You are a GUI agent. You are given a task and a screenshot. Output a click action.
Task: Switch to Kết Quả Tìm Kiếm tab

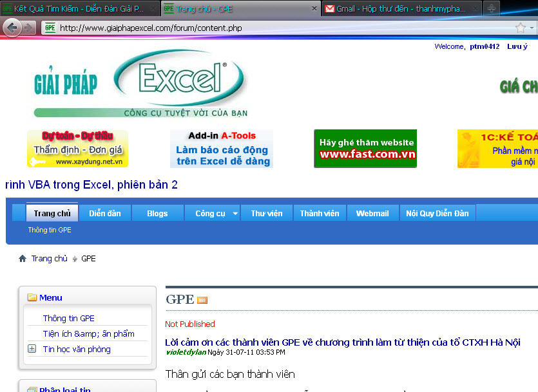80,8
